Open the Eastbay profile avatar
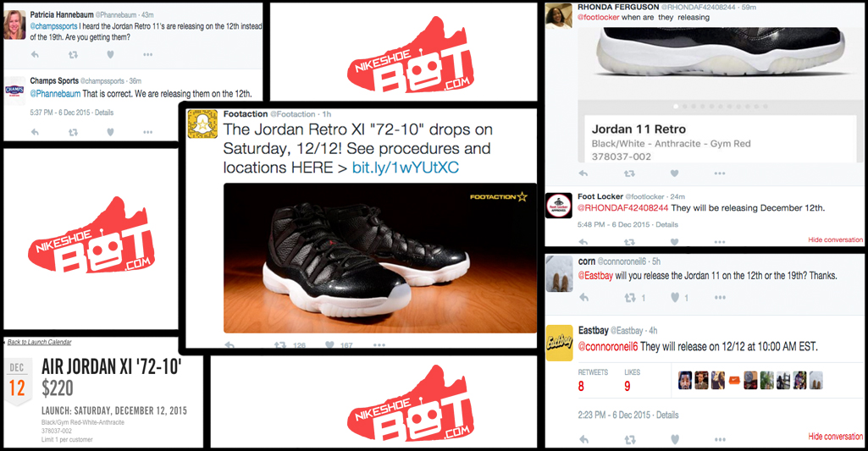 [x=559, y=343]
